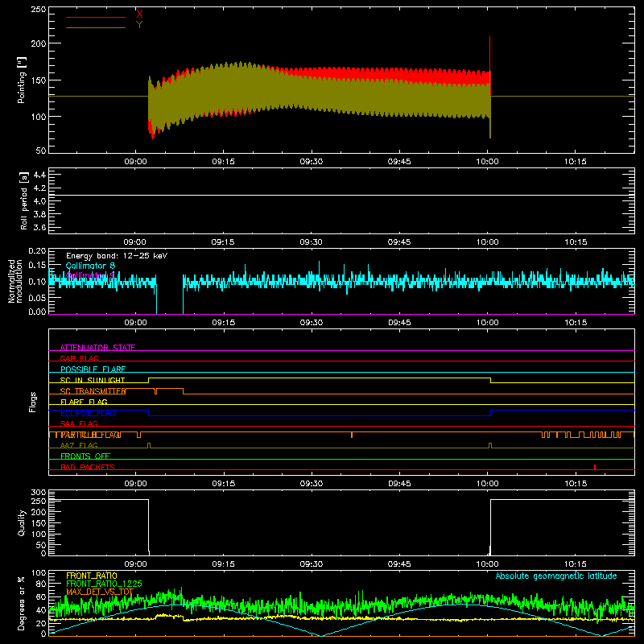Click the Flags axis title
This screenshot has width=644, height=644.
click(32, 402)
